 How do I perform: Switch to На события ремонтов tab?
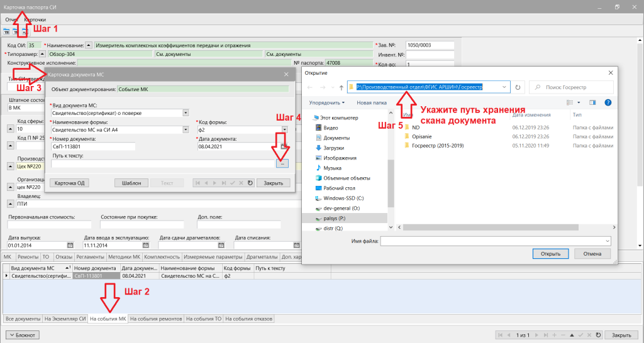[156, 318]
